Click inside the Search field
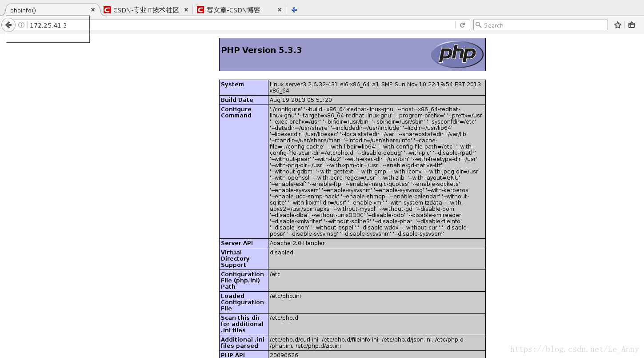The width and height of the screenshot is (644, 358). (540, 25)
